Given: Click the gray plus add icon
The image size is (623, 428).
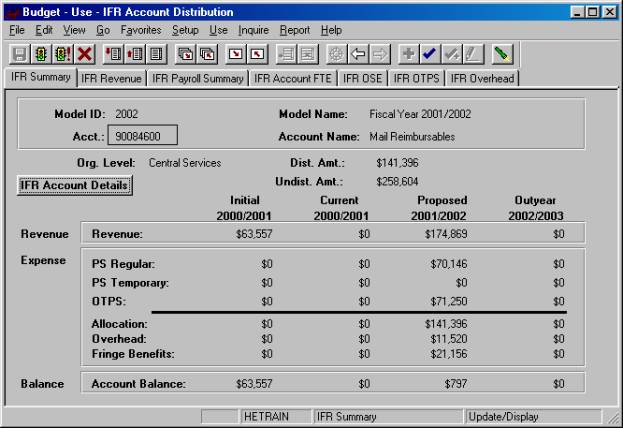Looking at the screenshot, I should 407,53.
